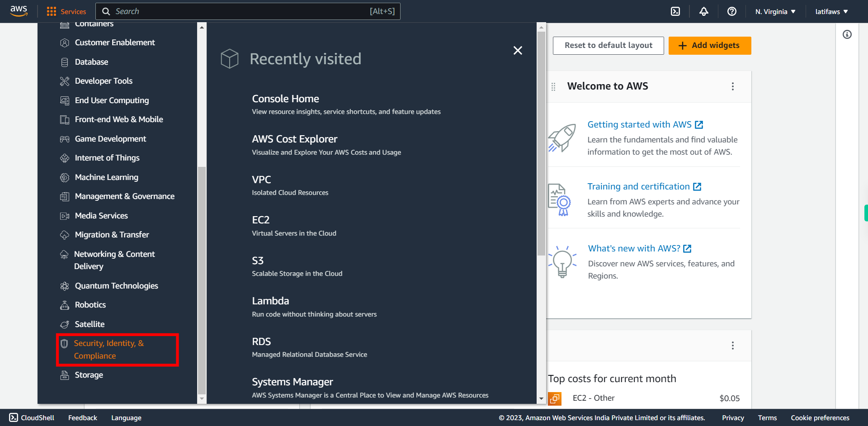868x426 pixels.
Task: Open CloudShell from top bar icon
Action: pos(675,11)
